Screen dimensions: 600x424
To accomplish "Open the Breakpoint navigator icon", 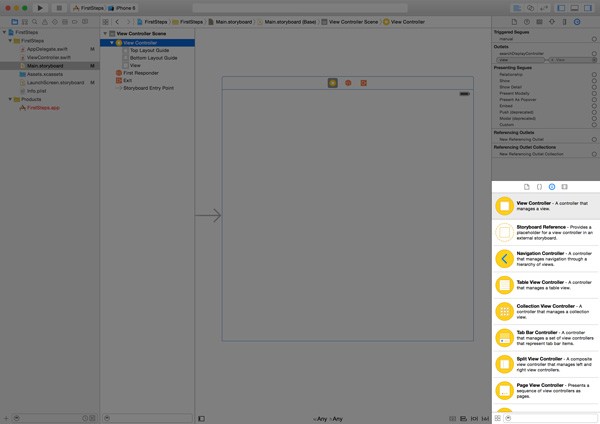I will [75, 22].
